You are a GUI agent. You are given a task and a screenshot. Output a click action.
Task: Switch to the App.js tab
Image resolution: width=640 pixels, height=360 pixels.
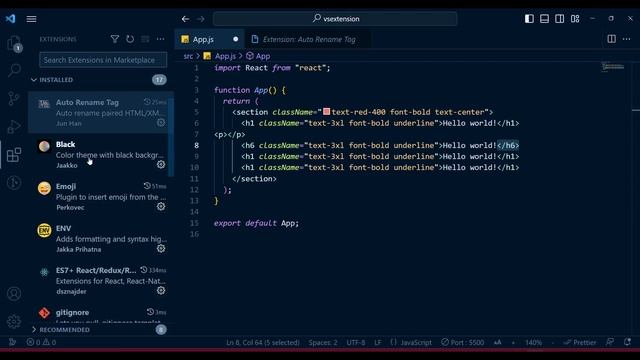coord(209,39)
